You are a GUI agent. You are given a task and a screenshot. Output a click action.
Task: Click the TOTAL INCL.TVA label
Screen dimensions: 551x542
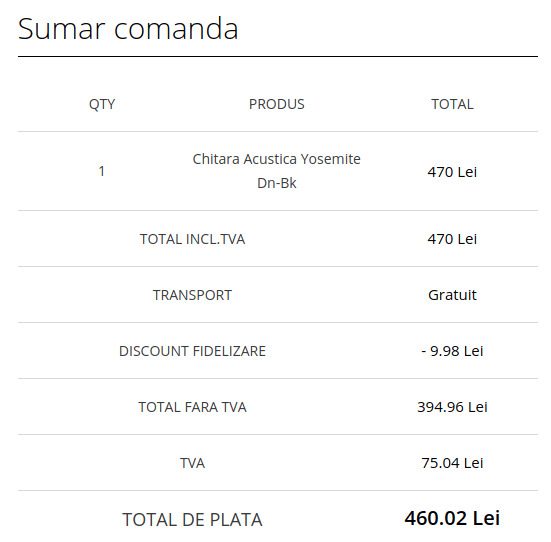(192, 239)
